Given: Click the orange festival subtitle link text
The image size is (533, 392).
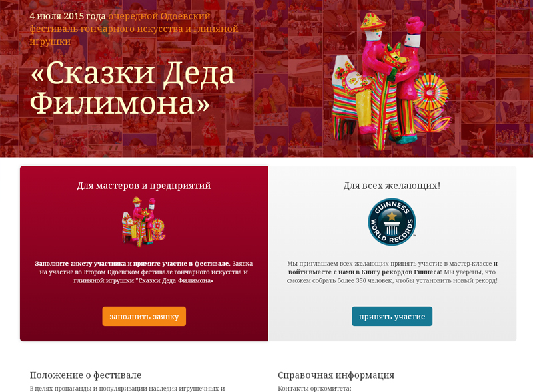Looking at the screenshot, I should pos(134,29).
